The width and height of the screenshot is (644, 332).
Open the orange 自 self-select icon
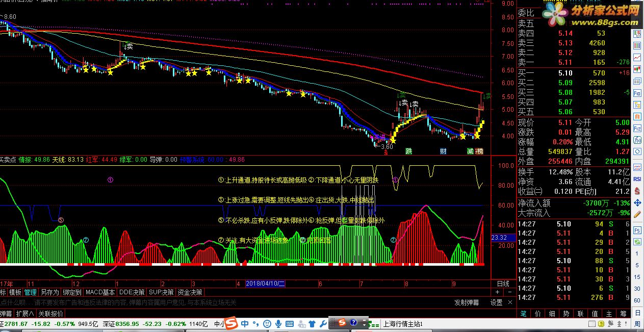pos(636,117)
